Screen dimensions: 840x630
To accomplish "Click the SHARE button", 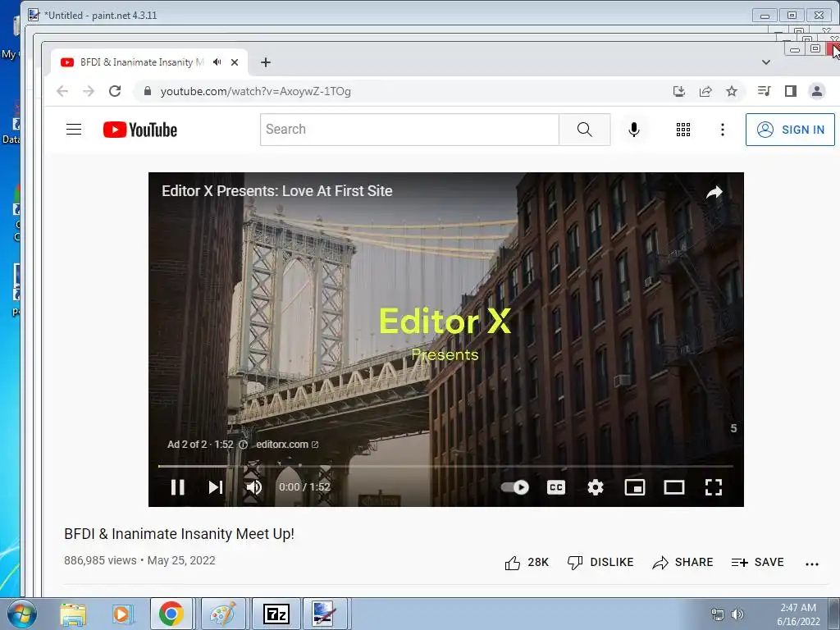I will tap(683, 563).
